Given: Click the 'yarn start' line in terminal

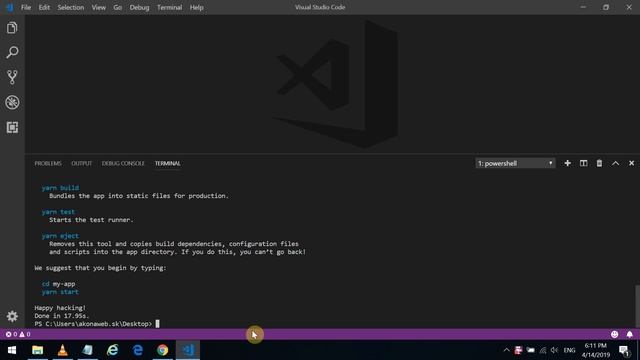Looking at the screenshot, I should [60, 292].
